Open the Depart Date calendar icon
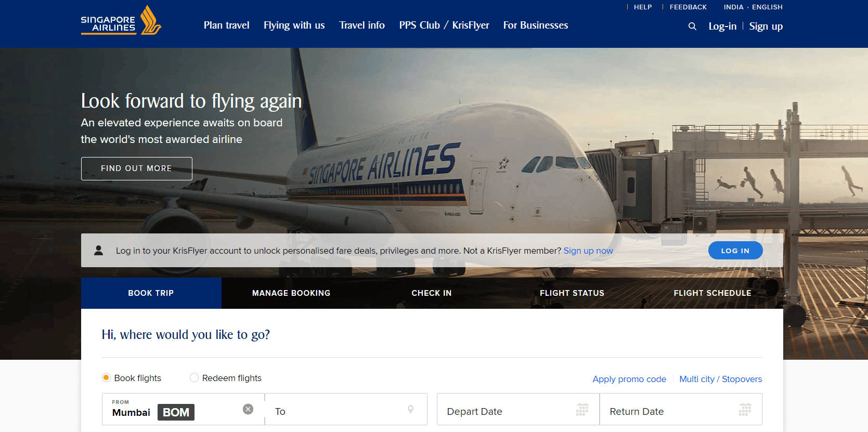This screenshot has width=868, height=432. tap(582, 410)
